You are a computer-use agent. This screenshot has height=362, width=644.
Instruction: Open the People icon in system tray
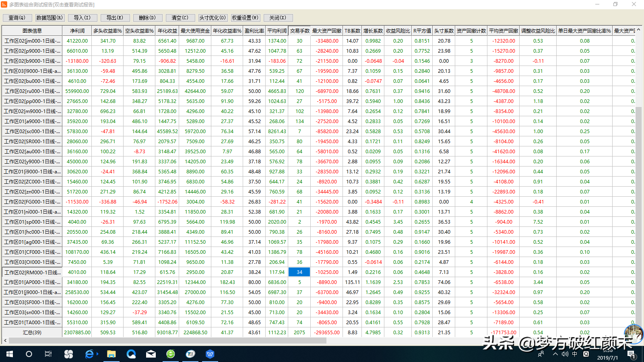click(x=541, y=354)
